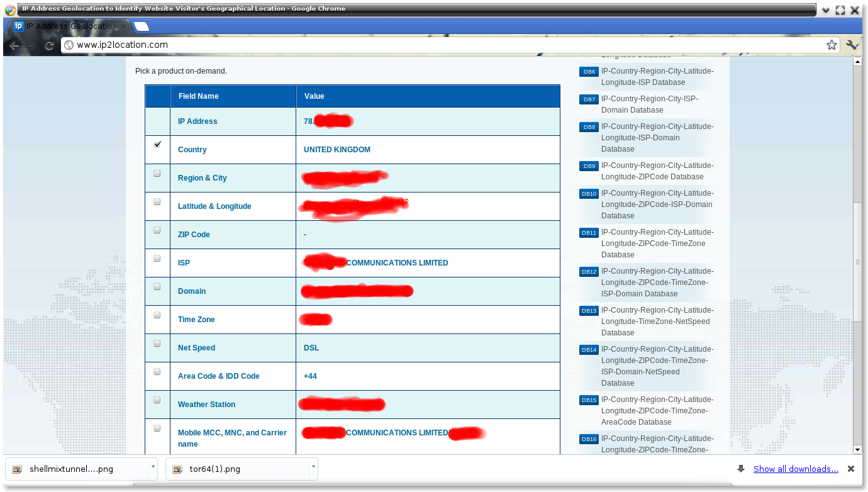Image resolution: width=868 pixels, height=492 pixels.
Task: Click the vertical scrollbar thumb
Action: click(857, 261)
